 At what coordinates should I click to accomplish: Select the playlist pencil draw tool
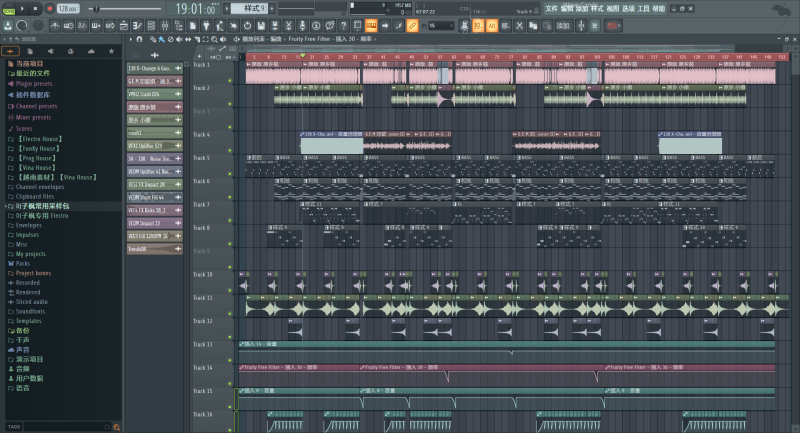click(153, 39)
